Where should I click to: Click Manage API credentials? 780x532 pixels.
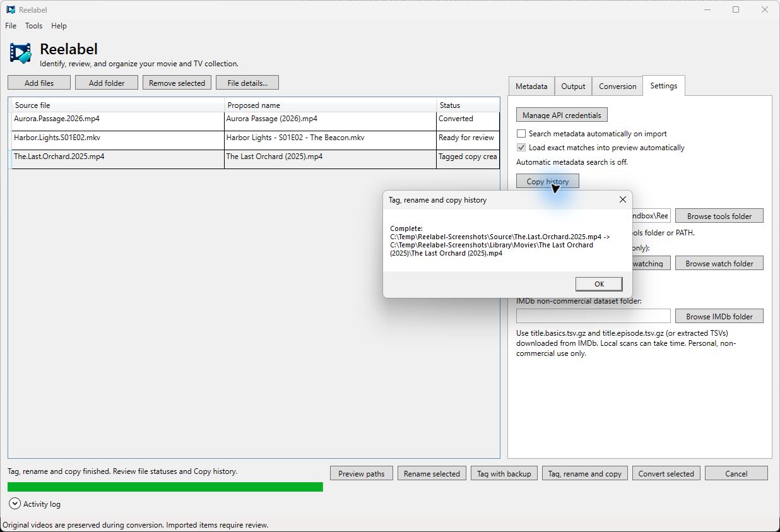pos(562,115)
